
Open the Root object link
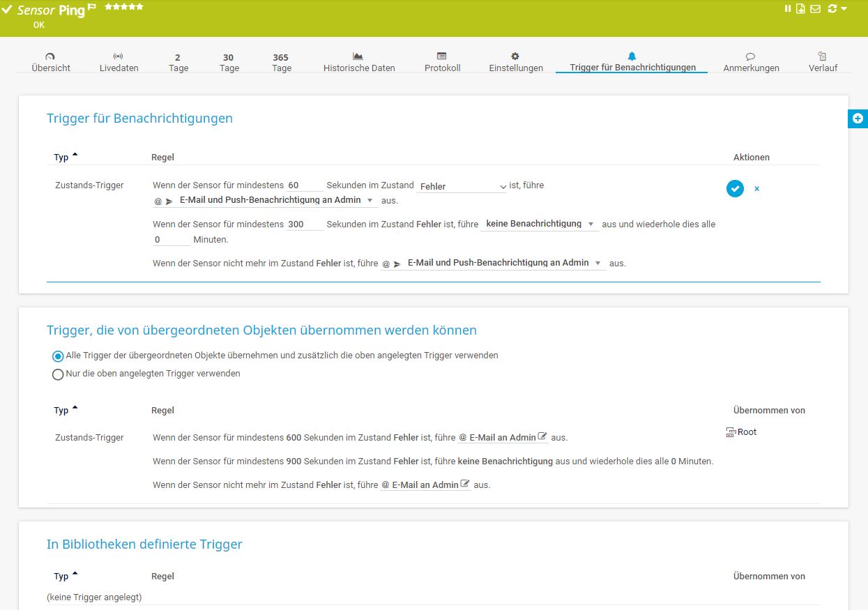tap(746, 432)
